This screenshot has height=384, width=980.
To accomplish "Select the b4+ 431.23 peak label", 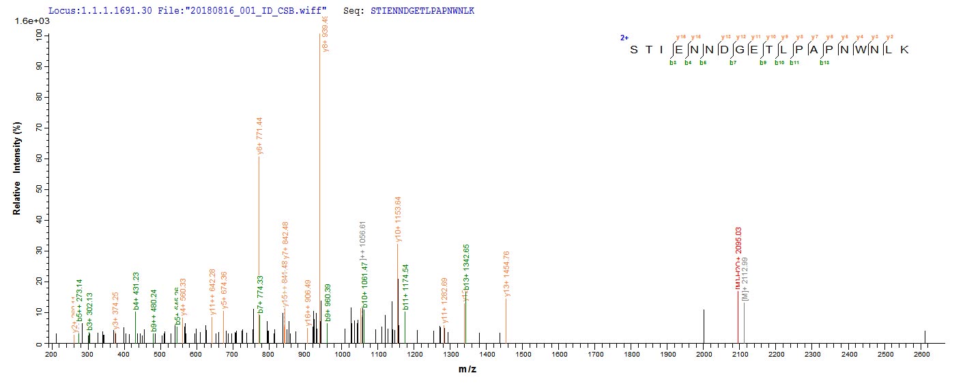I will point(136,291).
